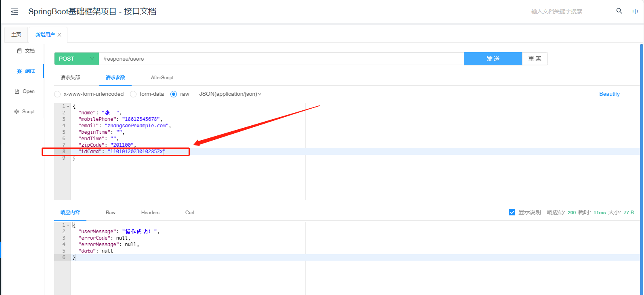Switch to response Headers tab
The height and width of the screenshot is (295, 644).
tap(150, 213)
